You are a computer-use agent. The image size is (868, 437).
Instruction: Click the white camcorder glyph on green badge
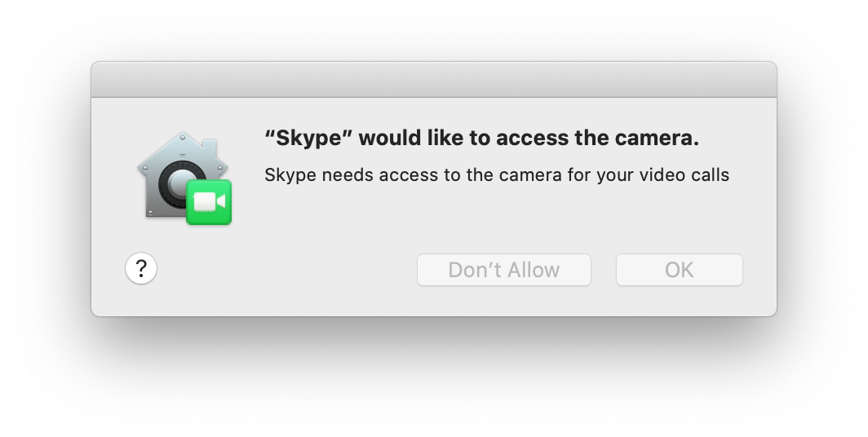(x=210, y=202)
